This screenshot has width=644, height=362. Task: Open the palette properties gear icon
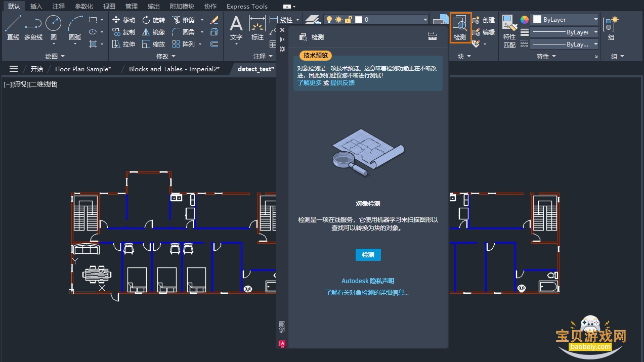tap(282, 49)
